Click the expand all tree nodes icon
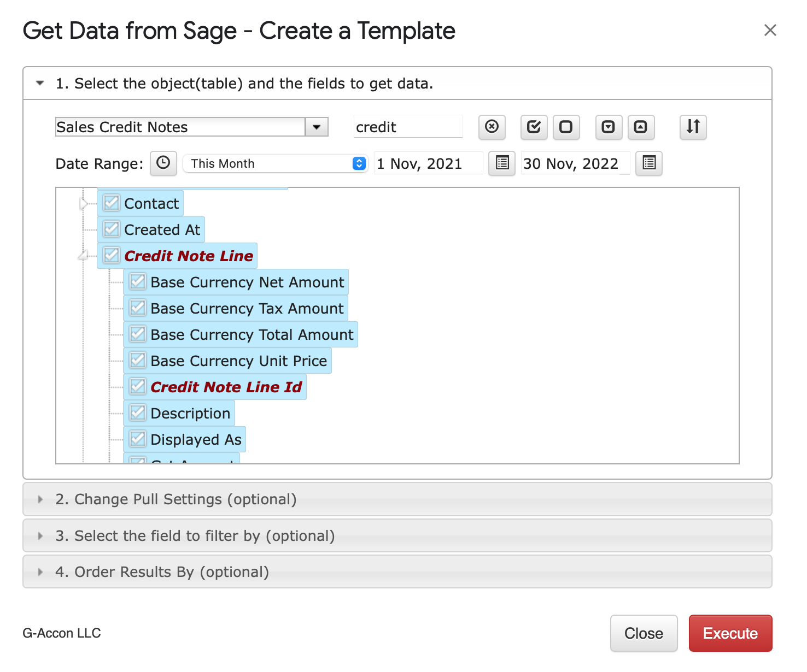This screenshot has width=807, height=672. click(x=608, y=127)
